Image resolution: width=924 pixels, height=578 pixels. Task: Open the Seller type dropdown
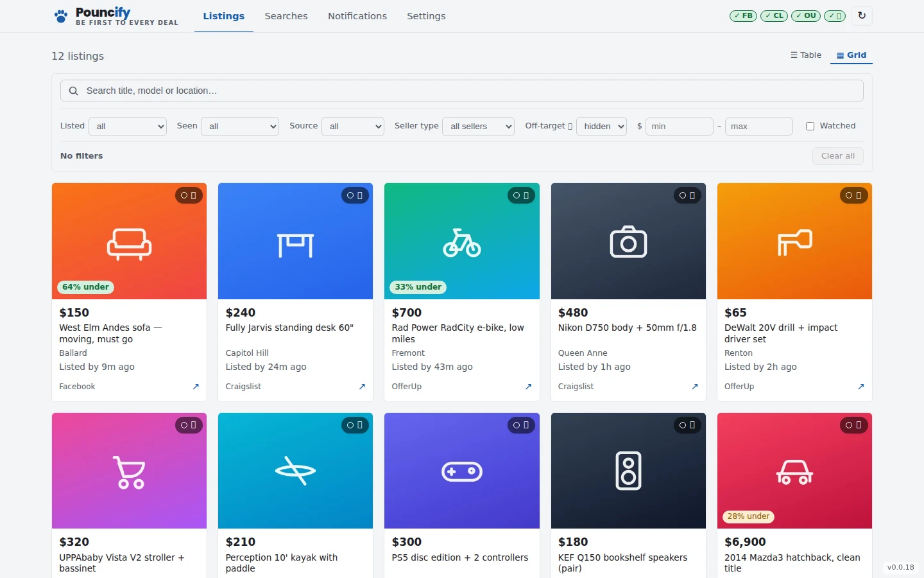[479, 127]
